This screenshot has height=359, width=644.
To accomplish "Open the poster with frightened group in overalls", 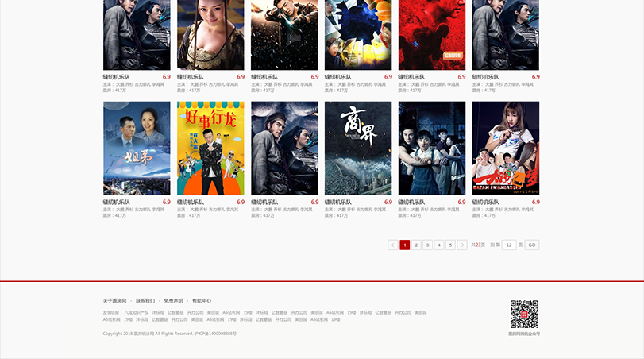I will point(432,149).
